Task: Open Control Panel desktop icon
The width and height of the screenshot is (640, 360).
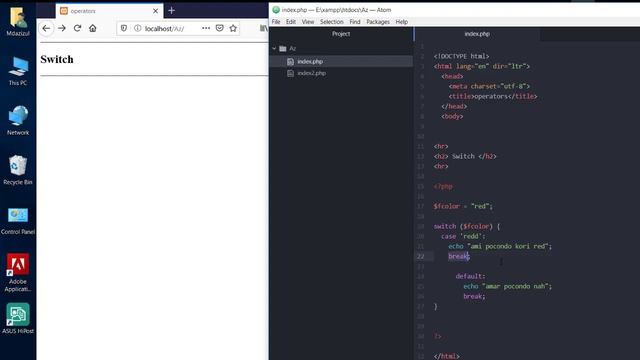Action: 18,220
